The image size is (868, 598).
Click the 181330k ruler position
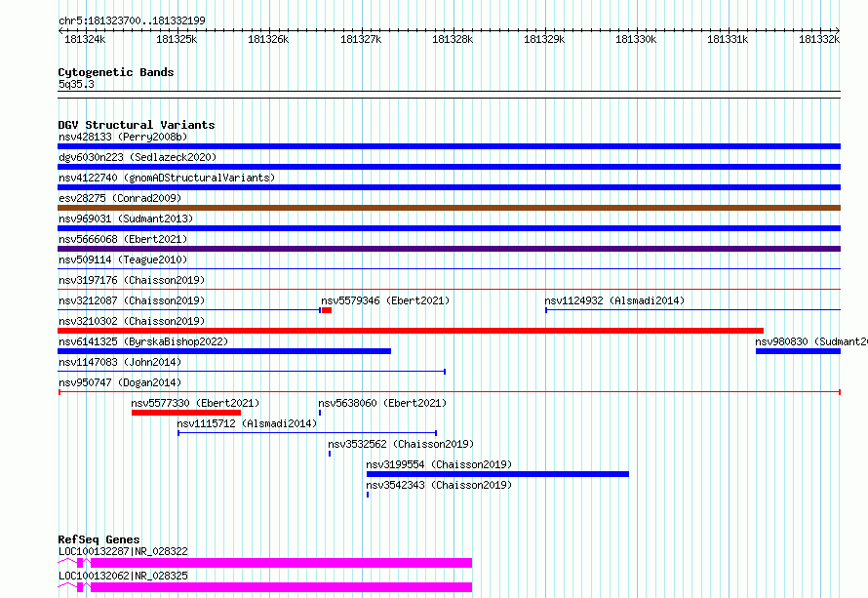click(636, 39)
